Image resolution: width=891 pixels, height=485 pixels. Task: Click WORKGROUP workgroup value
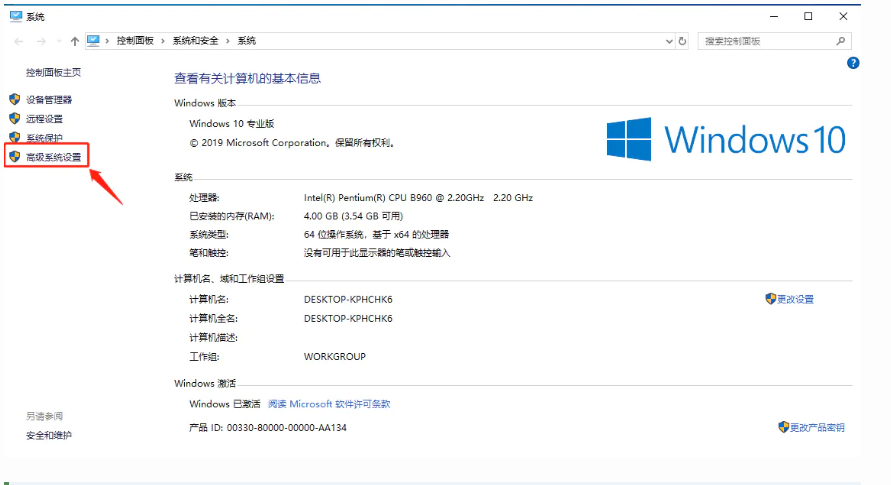pos(335,357)
